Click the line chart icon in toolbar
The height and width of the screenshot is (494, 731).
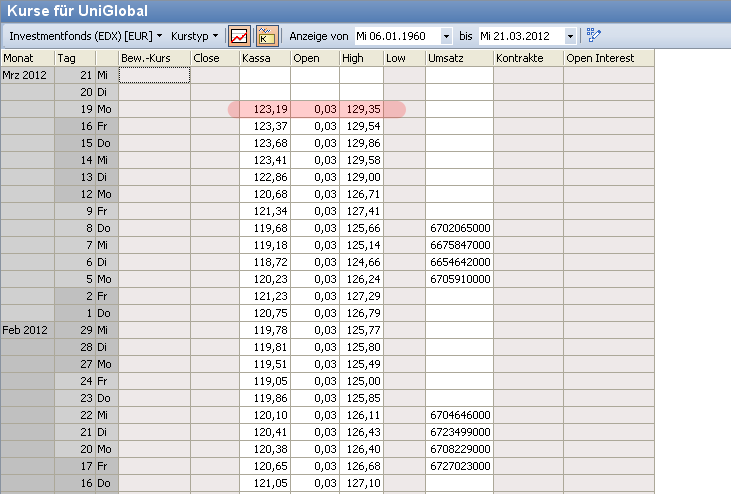pyautogui.click(x=240, y=35)
